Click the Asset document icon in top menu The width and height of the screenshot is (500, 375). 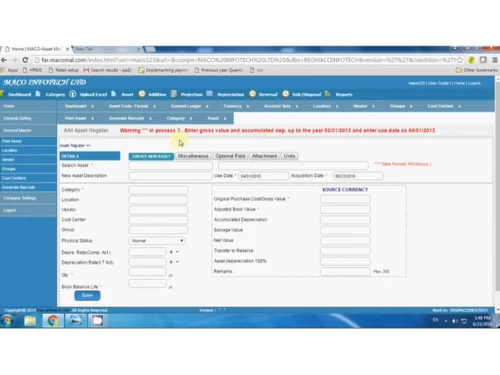tap(114, 94)
